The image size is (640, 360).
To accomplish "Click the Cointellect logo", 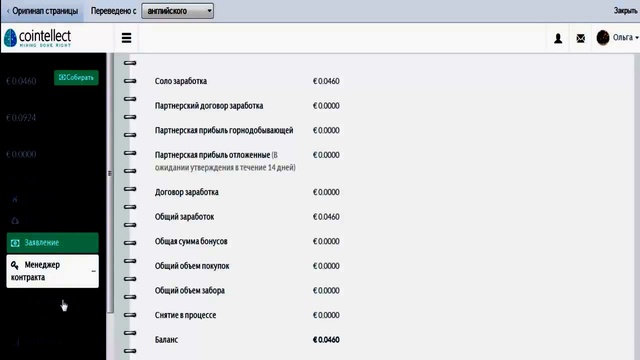I will click(x=38, y=38).
